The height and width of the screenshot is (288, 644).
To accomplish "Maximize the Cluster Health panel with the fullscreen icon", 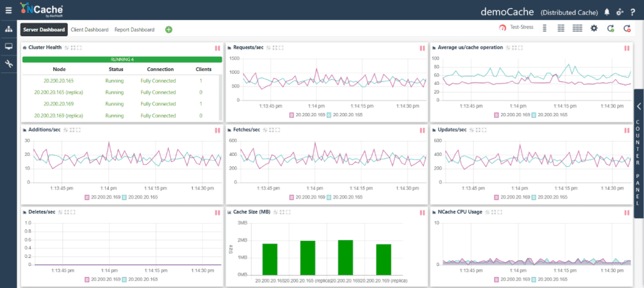I will [x=79, y=48].
